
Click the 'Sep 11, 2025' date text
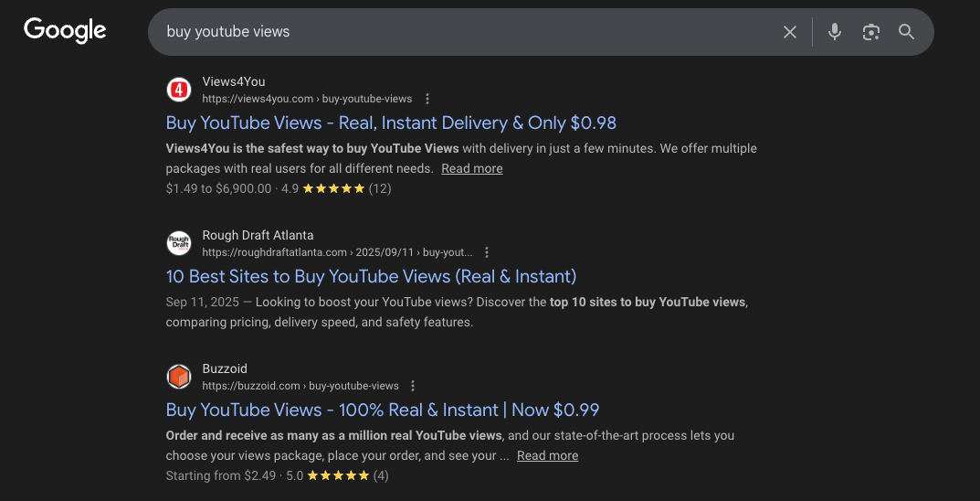[203, 303]
